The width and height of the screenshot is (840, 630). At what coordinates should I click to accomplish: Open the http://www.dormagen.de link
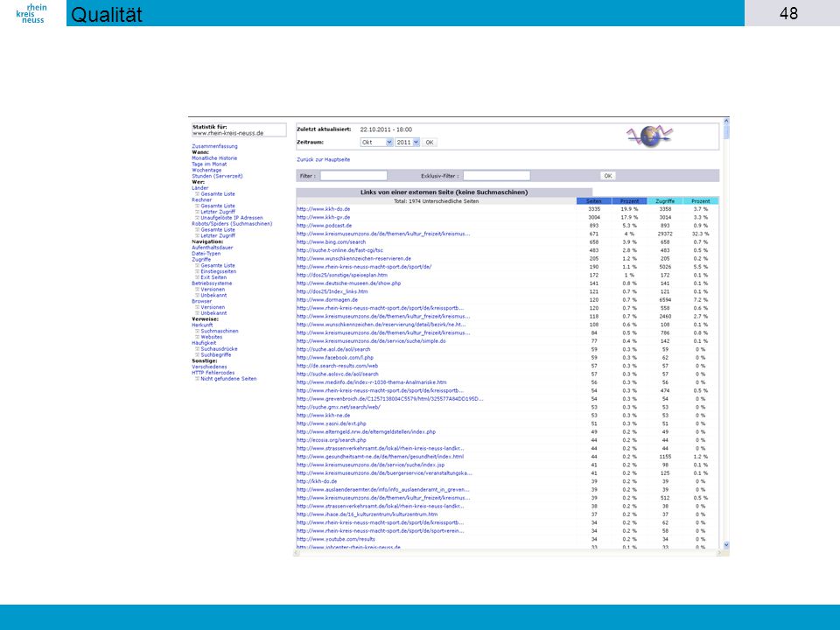click(x=326, y=300)
